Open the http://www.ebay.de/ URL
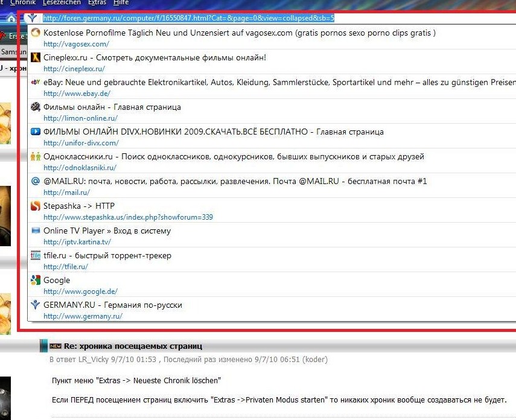 tap(77, 94)
